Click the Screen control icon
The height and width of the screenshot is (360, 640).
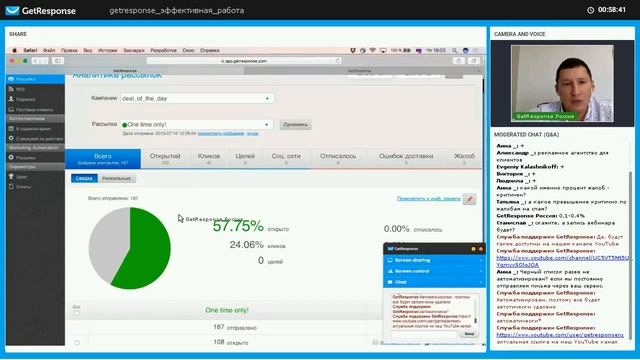point(390,271)
